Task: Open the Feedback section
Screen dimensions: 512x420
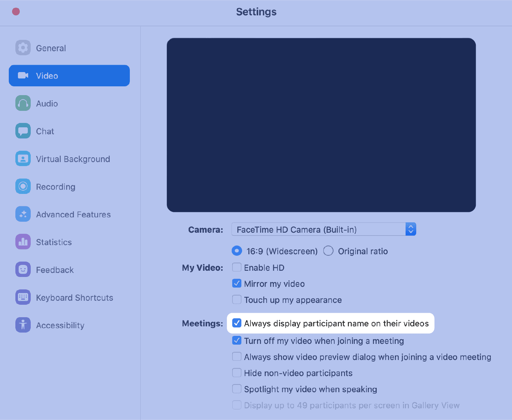Action: (x=54, y=270)
